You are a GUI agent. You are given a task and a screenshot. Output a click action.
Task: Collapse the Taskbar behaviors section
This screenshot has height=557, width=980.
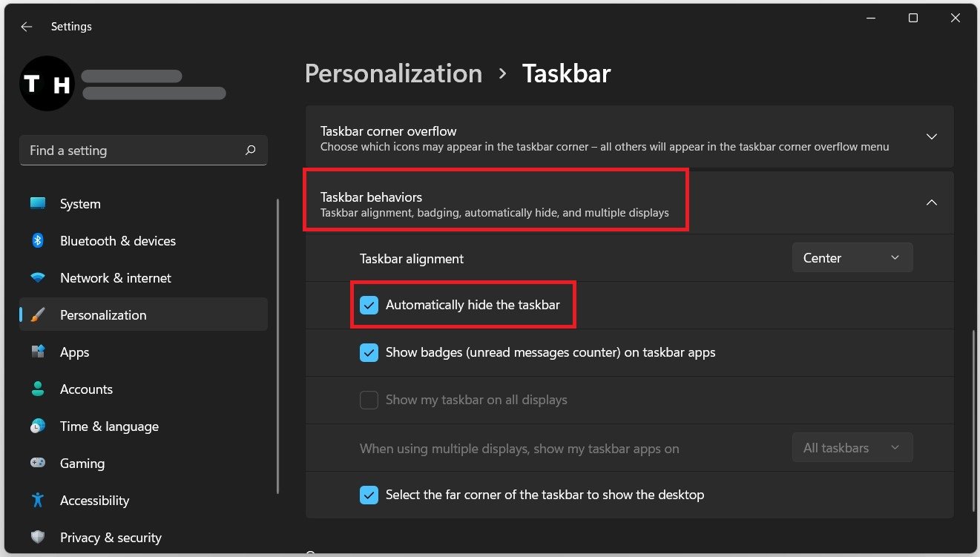[x=932, y=202]
